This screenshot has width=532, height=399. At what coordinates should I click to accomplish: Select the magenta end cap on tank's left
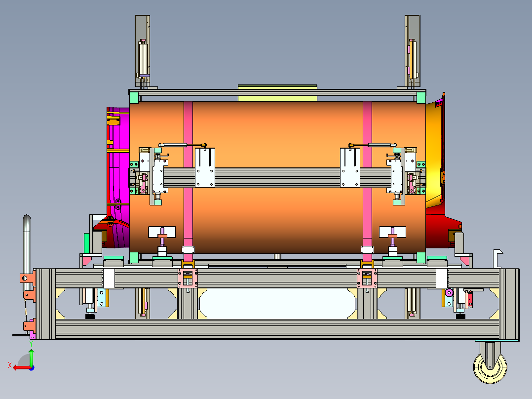coord(118,177)
